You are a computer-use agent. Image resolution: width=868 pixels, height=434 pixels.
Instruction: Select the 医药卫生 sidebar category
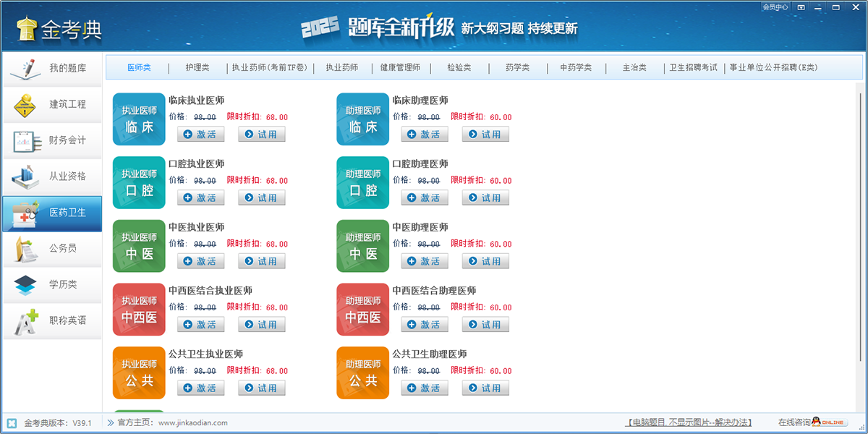(51, 213)
